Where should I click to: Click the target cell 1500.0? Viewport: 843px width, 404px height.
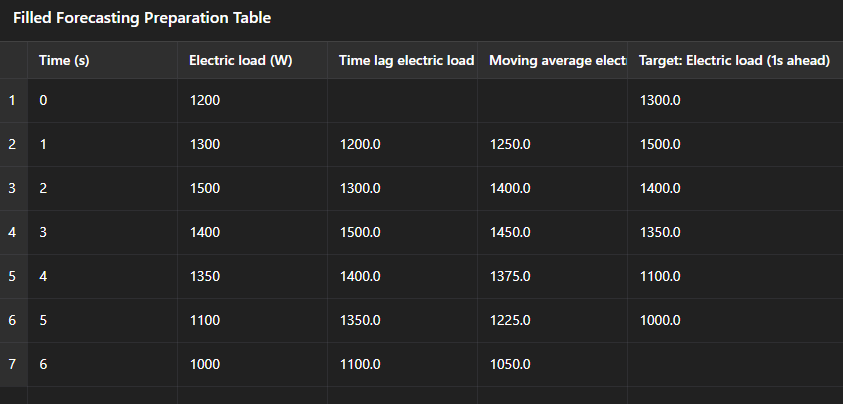[735, 145]
